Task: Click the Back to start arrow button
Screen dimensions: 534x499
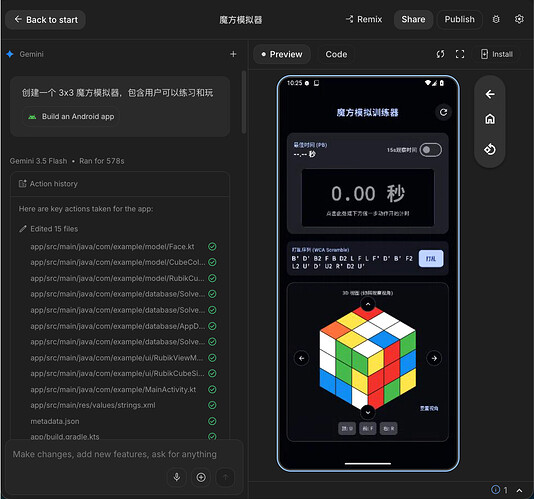Action: [x=45, y=20]
